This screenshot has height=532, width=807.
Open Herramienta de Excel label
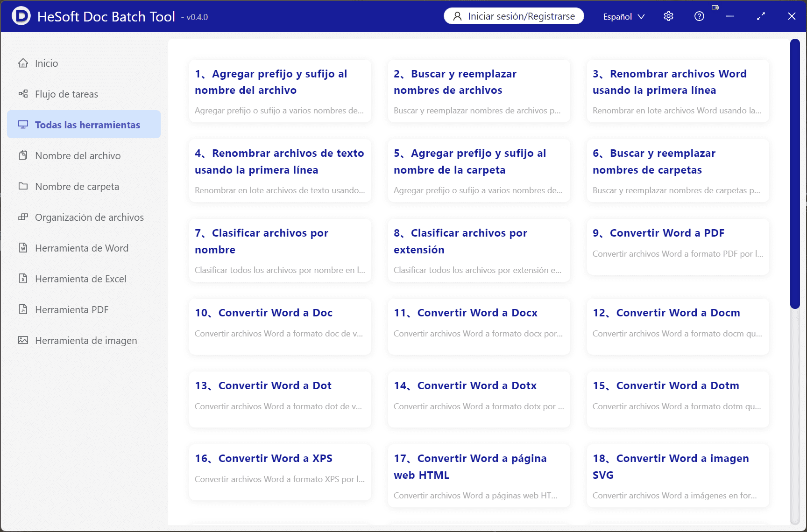pos(81,279)
